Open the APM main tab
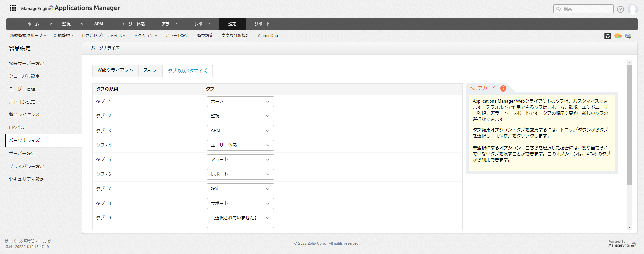Image resolution: width=644 pixels, height=254 pixels. coord(98,24)
